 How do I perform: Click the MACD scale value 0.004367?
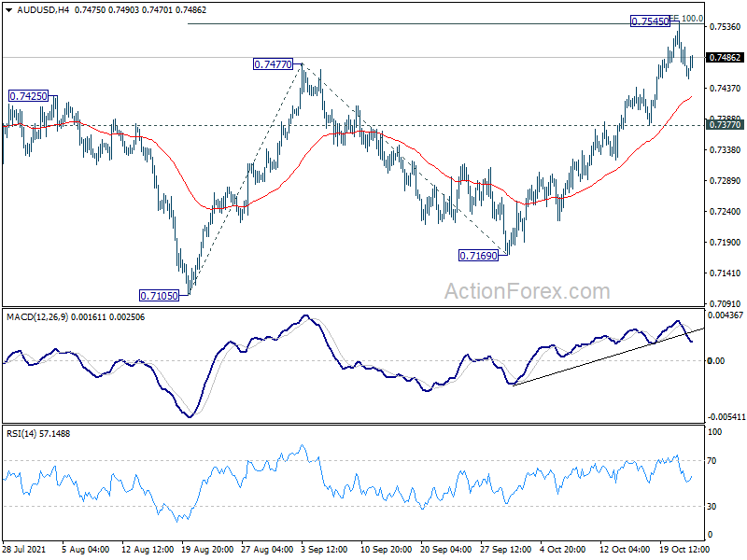[x=726, y=315]
